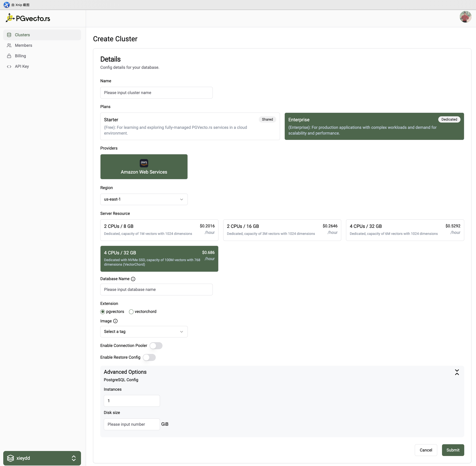Click Database Name info icon
The width and height of the screenshot is (476, 466).
click(133, 279)
